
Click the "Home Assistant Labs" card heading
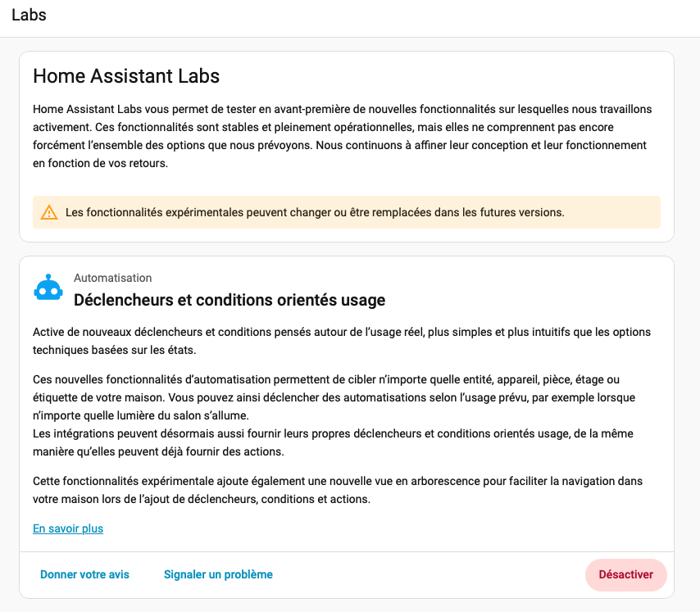[126, 76]
